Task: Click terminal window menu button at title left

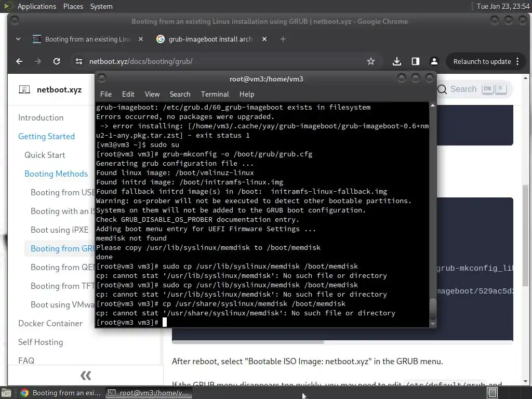Action: coord(102,78)
